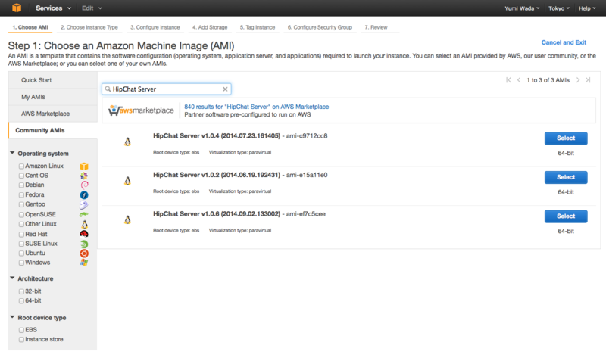The width and height of the screenshot is (606, 364).
Task: Check the Cent OS filter
Action: click(x=21, y=176)
